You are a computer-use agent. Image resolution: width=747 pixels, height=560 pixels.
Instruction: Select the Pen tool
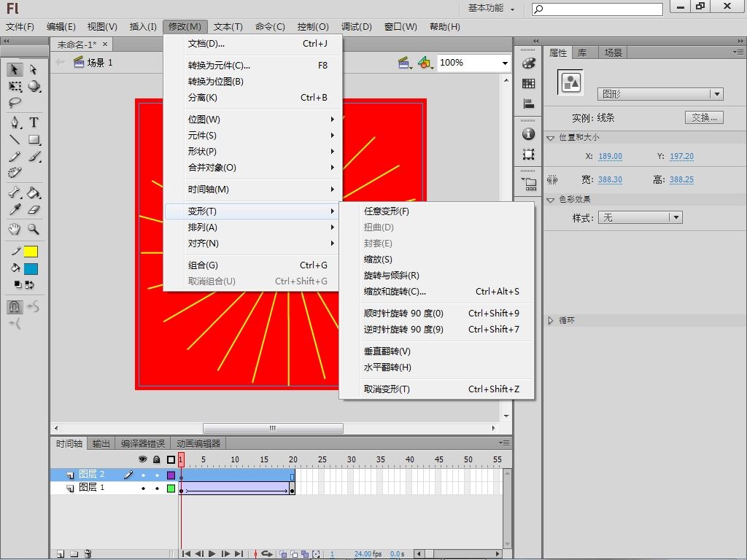tap(15, 122)
